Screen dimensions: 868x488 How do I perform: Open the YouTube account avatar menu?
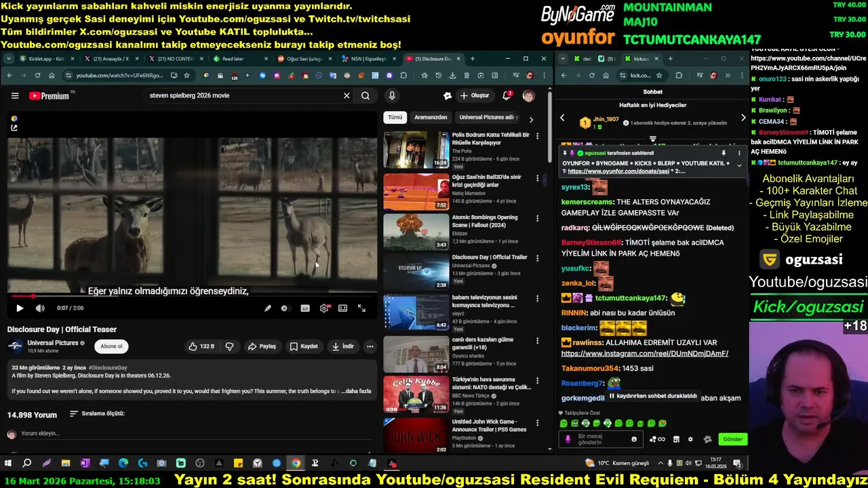click(528, 96)
